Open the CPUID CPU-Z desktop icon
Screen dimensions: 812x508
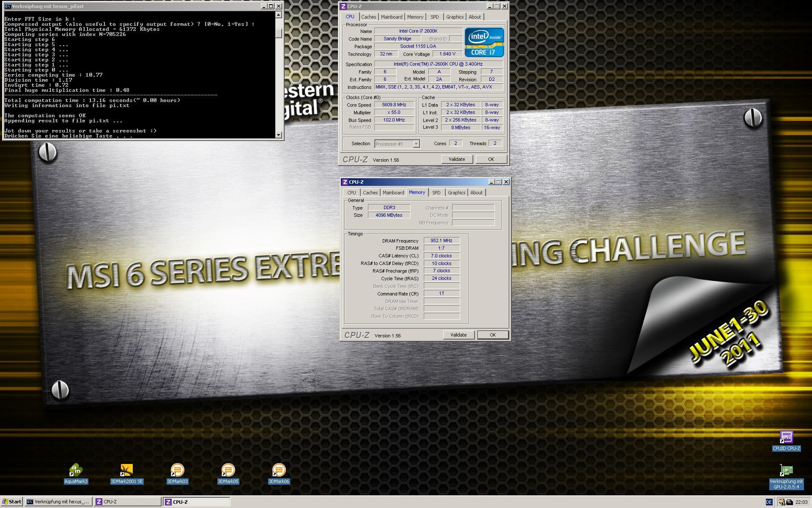click(786, 440)
